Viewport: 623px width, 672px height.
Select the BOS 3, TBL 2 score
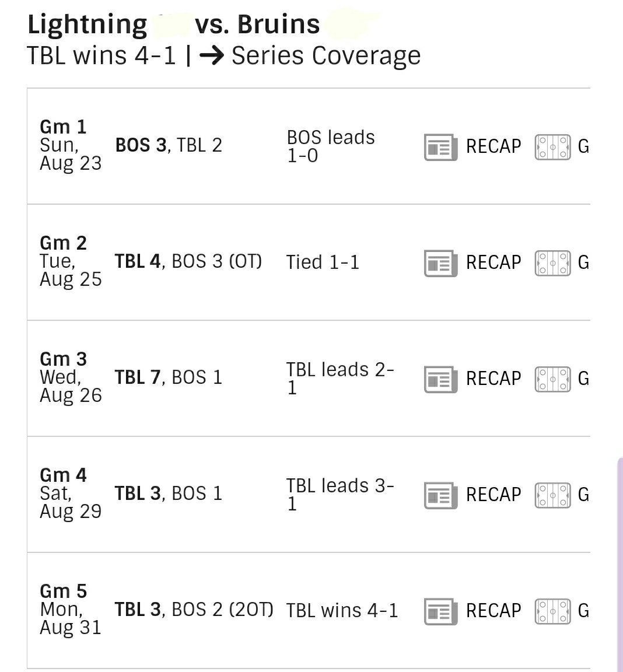point(169,145)
